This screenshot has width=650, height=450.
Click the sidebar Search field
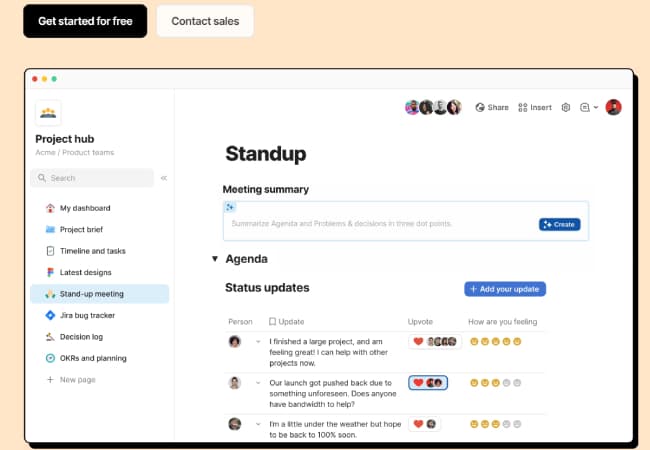tap(94, 178)
